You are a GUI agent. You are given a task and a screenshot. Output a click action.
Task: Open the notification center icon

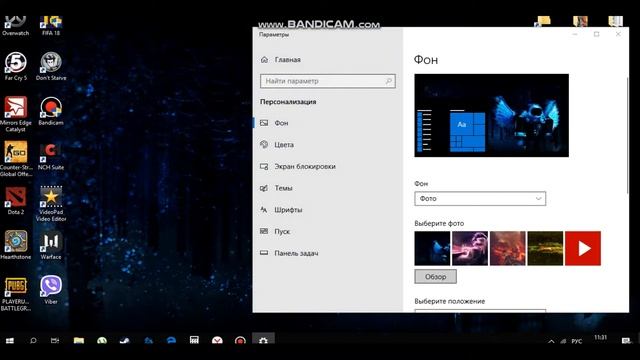point(626,341)
